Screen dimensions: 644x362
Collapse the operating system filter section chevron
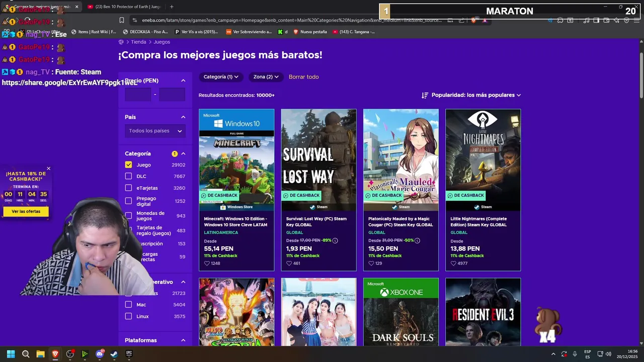(x=183, y=282)
